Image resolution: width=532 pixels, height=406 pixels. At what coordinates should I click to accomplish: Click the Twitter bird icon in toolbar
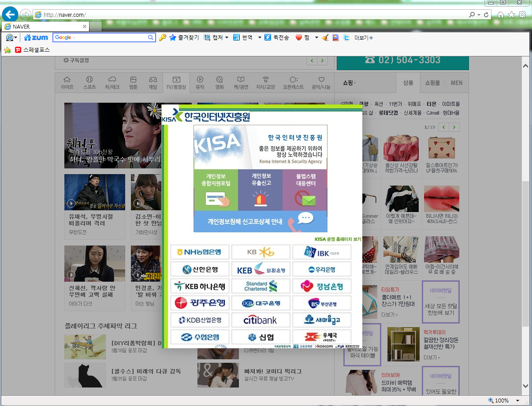[x=346, y=38]
